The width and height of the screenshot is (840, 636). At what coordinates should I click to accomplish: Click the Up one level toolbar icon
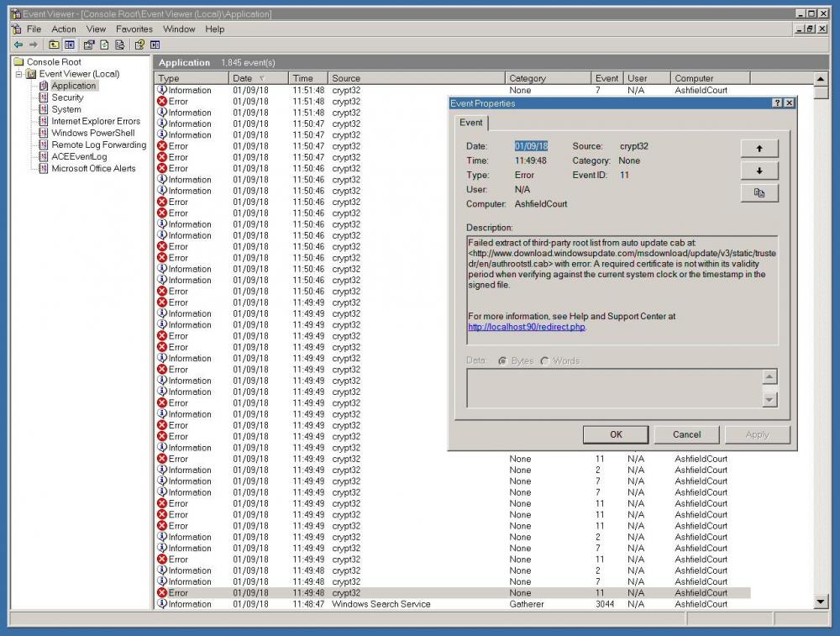[54, 45]
